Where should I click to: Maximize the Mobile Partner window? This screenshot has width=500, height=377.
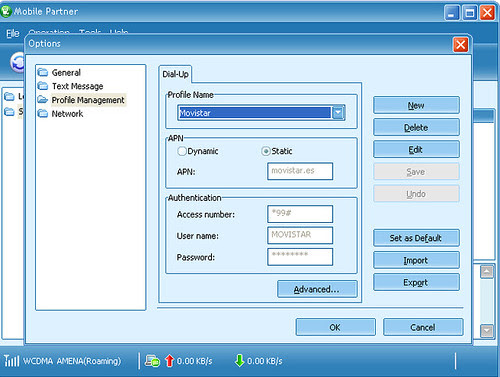pyautogui.click(x=470, y=13)
